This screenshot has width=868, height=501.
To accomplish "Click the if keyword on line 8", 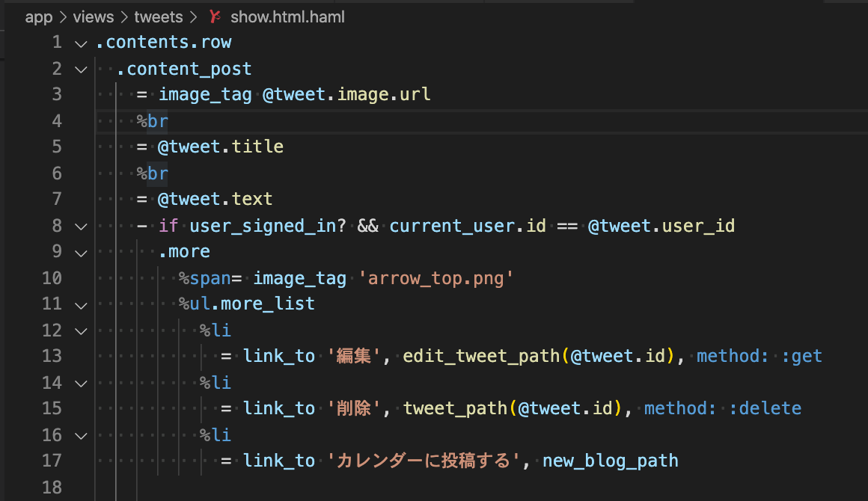I will (x=168, y=226).
